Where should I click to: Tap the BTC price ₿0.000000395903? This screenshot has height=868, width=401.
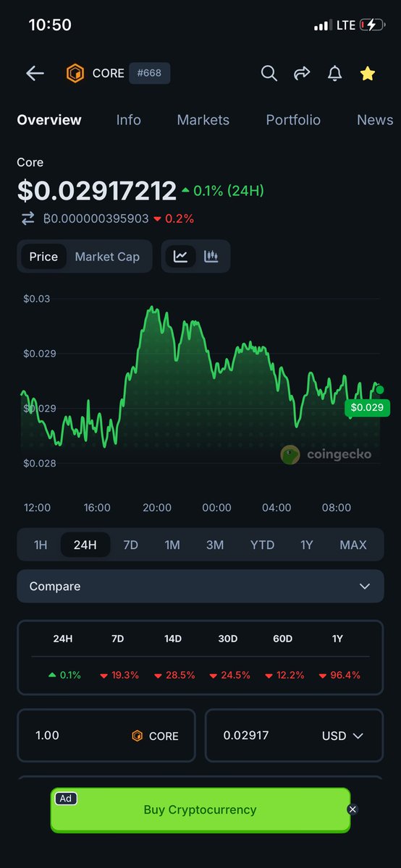96,218
